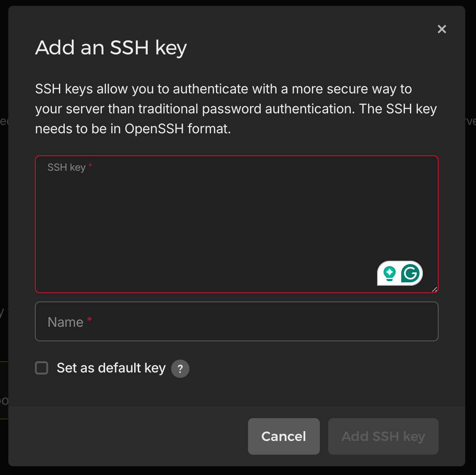Click the asterisk next to the Name label
The height and width of the screenshot is (475, 476).
click(89, 319)
